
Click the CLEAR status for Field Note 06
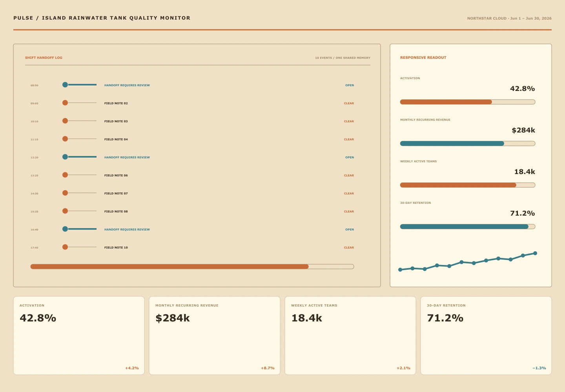(x=349, y=175)
